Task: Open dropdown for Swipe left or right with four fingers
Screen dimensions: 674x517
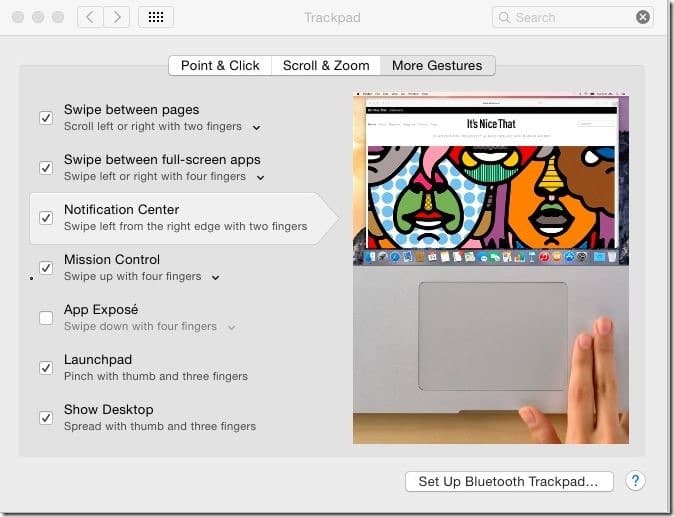Action: pyautogui.click(x=260, y=177)
